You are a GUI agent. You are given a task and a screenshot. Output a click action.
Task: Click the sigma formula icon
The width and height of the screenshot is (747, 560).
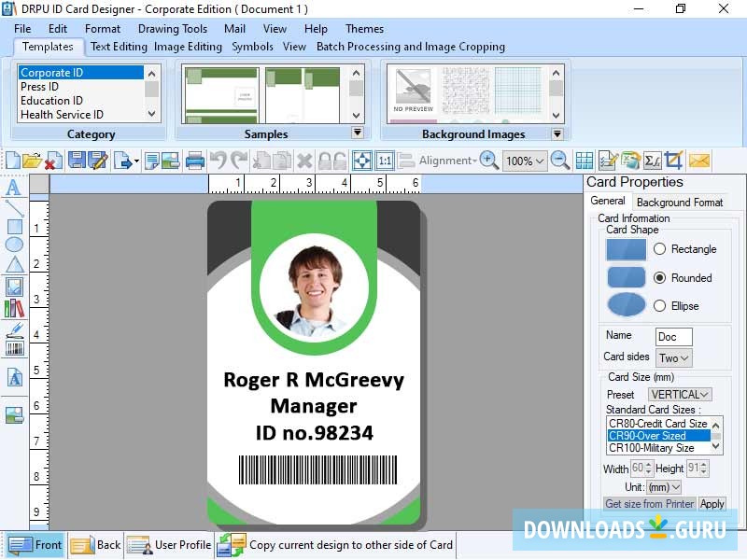[652, 161]
